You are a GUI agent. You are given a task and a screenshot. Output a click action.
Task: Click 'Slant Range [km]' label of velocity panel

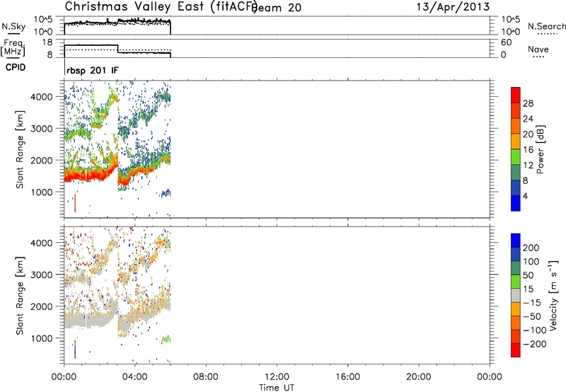click(20, 296)
